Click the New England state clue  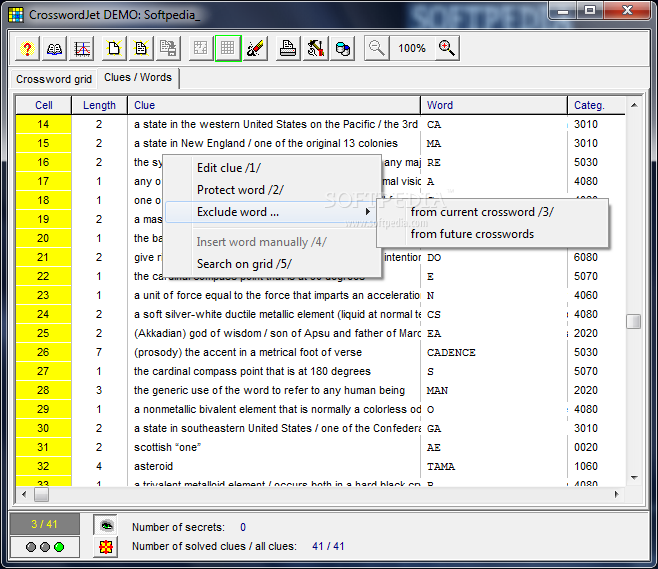coord(266,143)
